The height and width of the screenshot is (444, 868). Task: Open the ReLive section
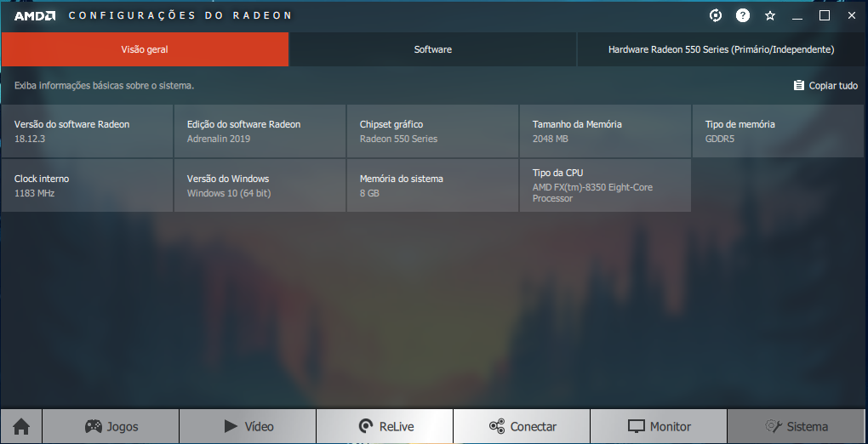coord(385,426)
